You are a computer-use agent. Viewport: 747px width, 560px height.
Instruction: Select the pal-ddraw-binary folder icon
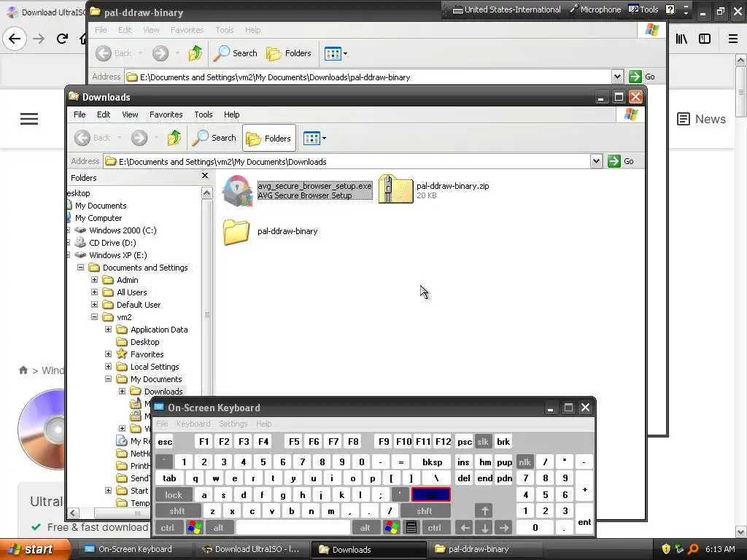237,232
